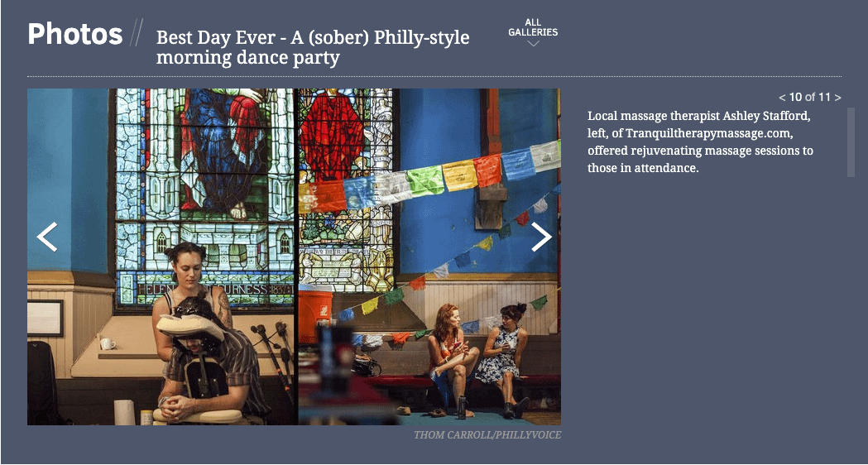The image size is (868, 465).
Task: Click the caption scrollbar thumb
Action: (x=851, y=142)
